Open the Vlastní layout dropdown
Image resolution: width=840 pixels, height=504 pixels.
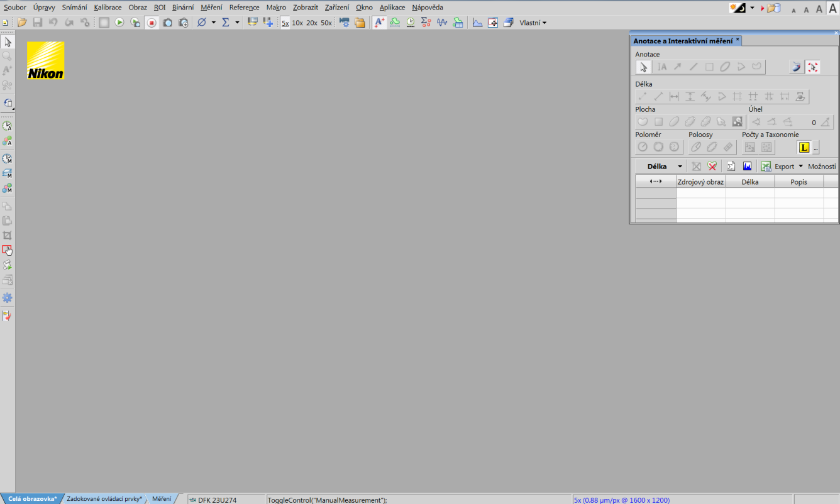(x=533, y=23)
